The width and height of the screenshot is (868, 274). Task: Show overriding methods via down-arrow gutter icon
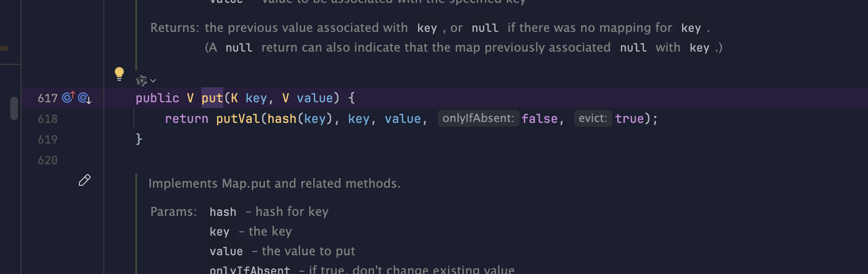click(x=85, y=98)
